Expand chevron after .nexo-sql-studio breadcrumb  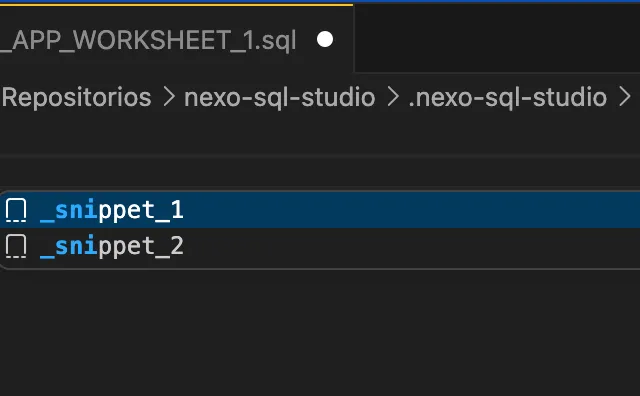pos(624,98)
